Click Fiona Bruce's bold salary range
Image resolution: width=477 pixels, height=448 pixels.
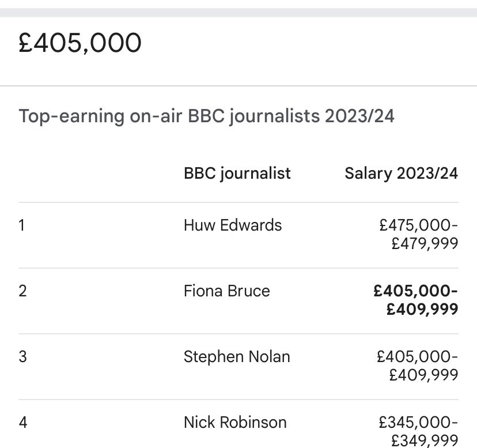pyautogui.click(x=417, y=300)
